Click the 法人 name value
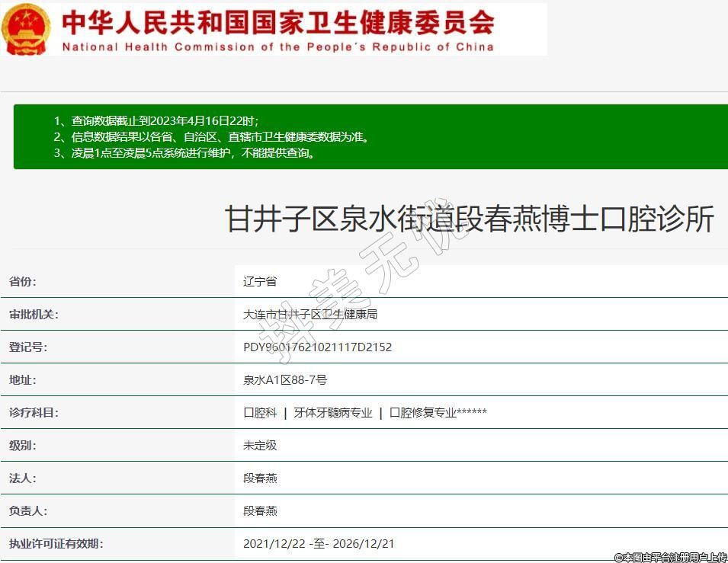The width and height of the screenshot is (728, 563). [260, 478]
